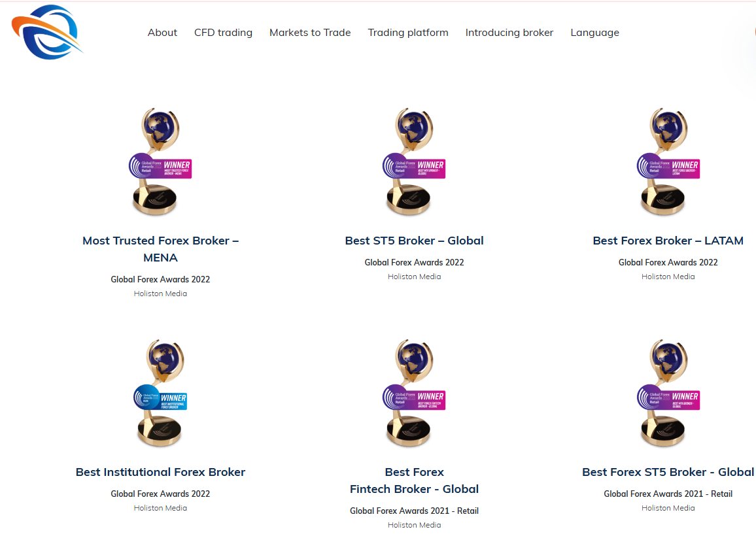Click the Best ST5 Broker Global 2022 trophy
756x540 pixels.
413,162
